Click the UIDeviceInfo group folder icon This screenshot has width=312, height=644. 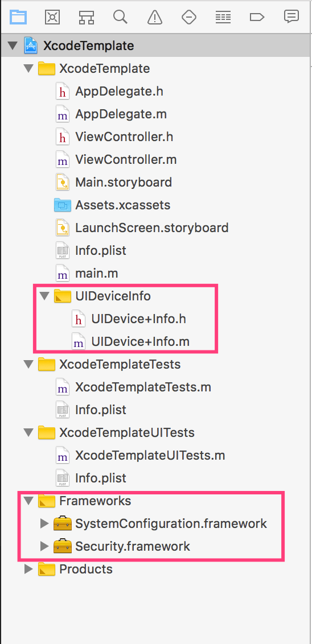63,296
